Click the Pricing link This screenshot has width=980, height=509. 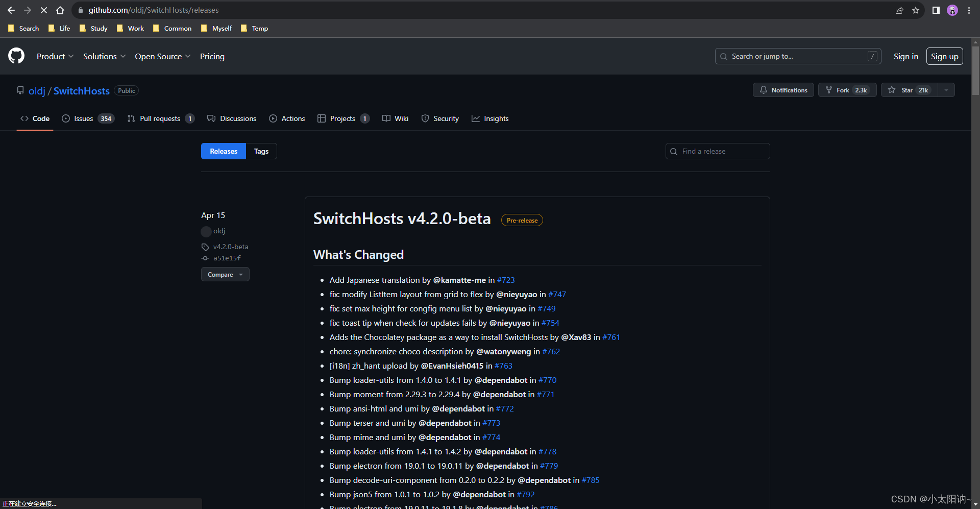[x=212, y=56]
